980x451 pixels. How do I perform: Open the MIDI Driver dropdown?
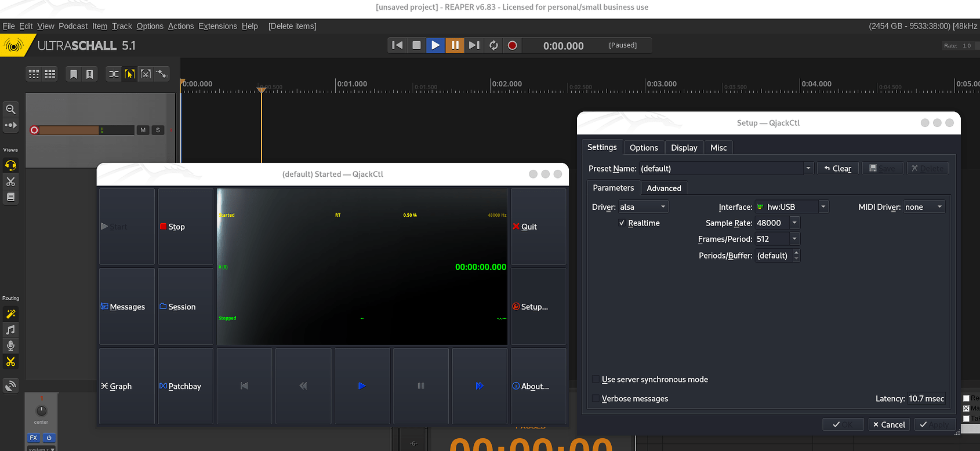924,207
